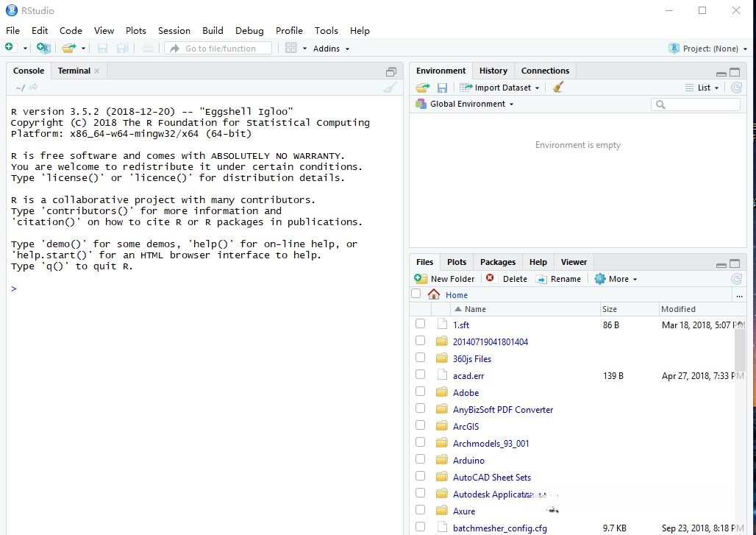The width and height of the screenshot is (756, 535).
Task: Check the box for Adobe folder
Action: coord(421,391)
